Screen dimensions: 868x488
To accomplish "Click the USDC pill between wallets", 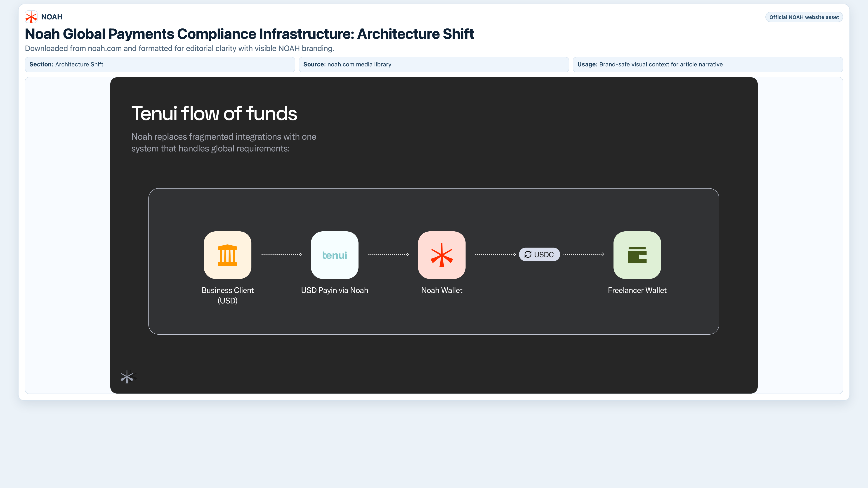I will pos(539,255).
